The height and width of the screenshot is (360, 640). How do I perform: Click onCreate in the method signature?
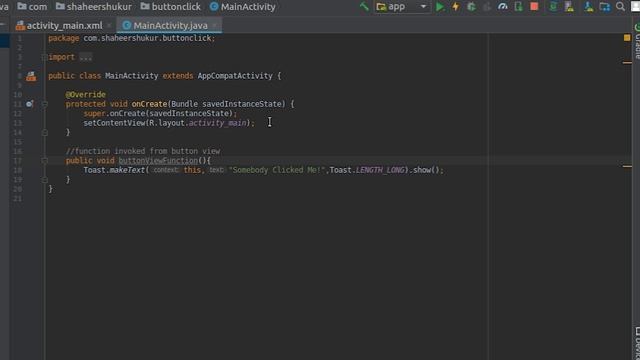point(149,104)
